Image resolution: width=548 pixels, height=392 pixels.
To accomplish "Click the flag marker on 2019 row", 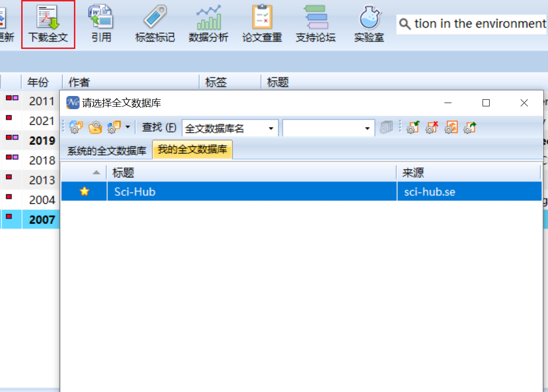I will point(12,137).
